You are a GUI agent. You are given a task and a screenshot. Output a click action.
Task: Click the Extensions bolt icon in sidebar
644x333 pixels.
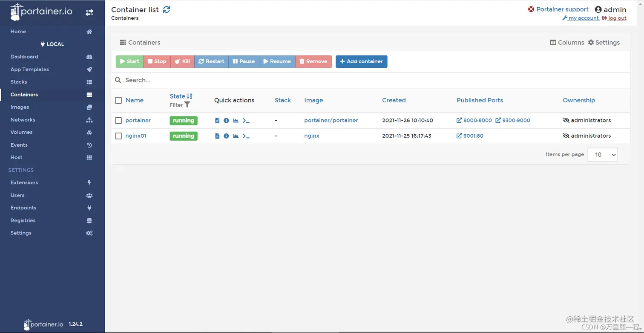pyautogui.click(x=89, y=182)
